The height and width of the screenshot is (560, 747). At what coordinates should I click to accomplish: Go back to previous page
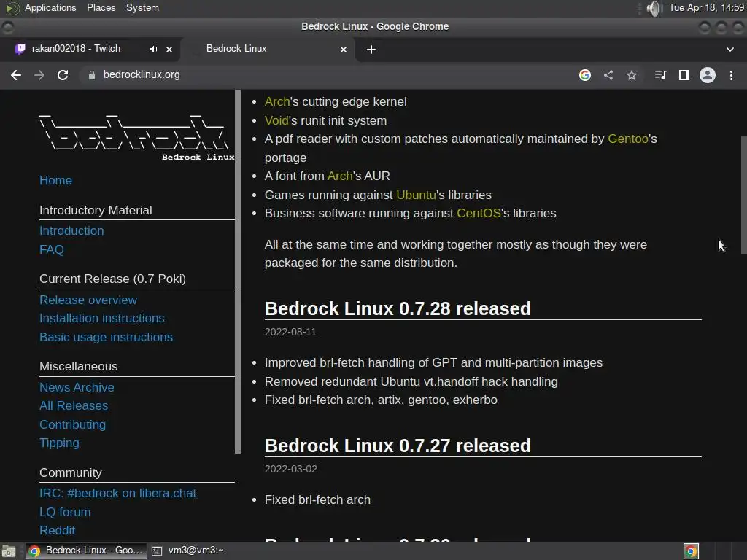tap(16, 75)
